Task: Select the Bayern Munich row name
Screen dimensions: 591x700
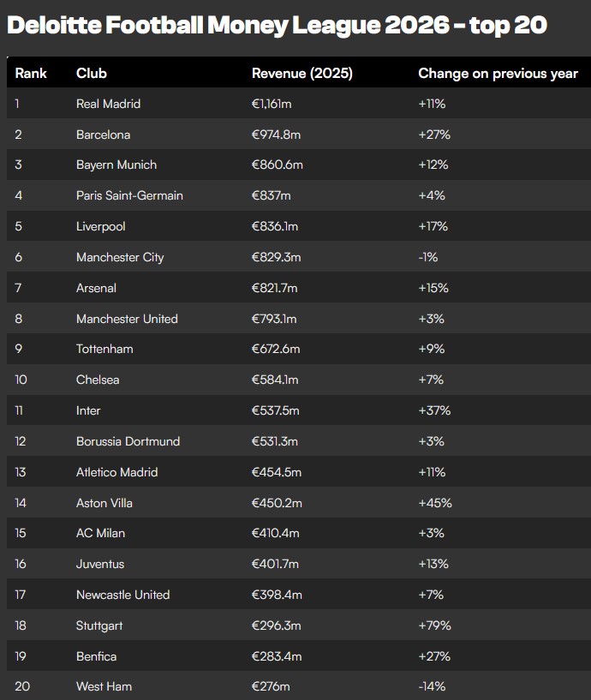Action: point(116,165)
